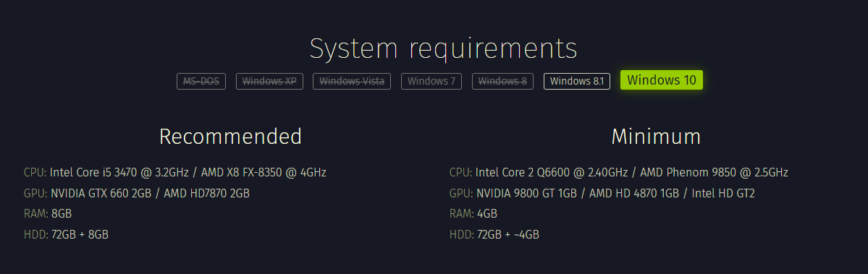
Task: Select the Windows 10 tab
Action: (662, 80)
